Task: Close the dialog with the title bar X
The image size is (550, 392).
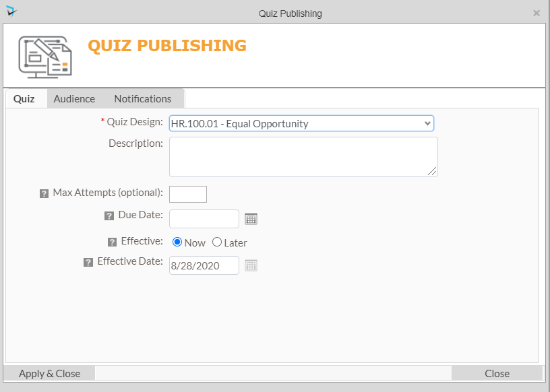Action: pos(537,13)
